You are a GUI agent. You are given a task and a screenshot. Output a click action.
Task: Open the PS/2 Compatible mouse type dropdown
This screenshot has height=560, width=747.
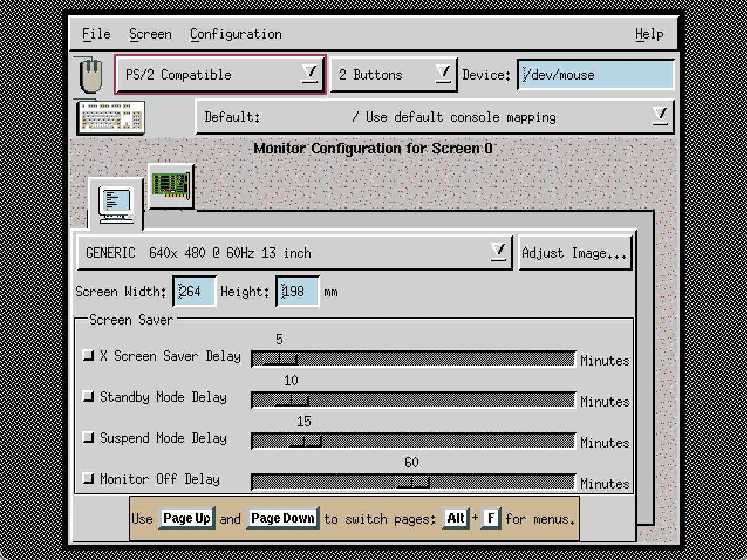[220, 74]
